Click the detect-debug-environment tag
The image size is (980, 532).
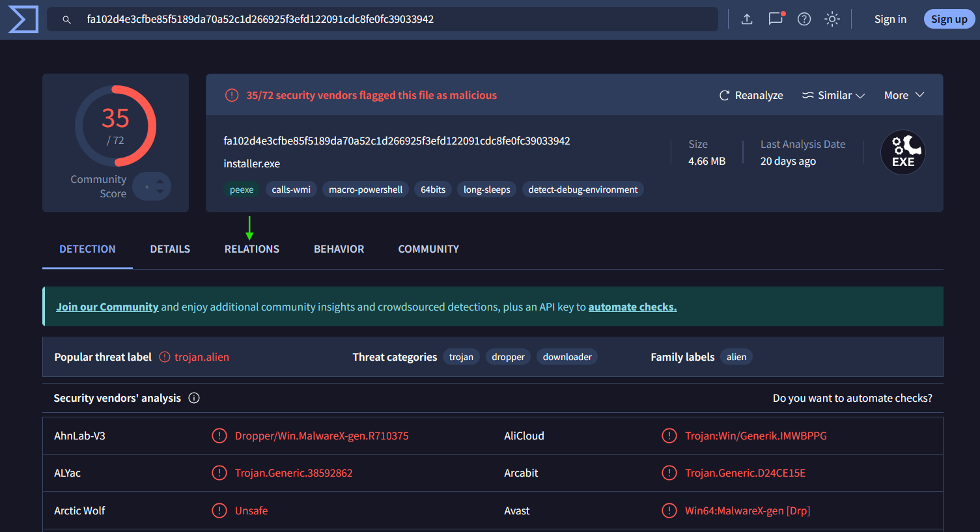tap(583, 189)
